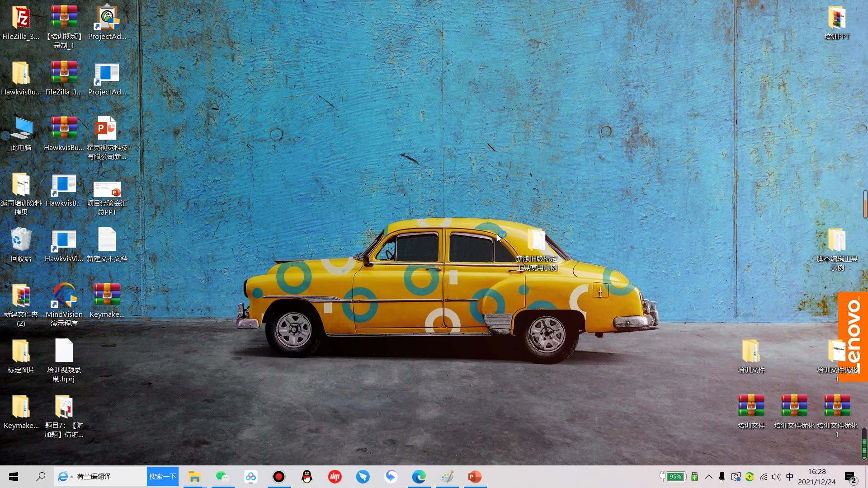Open the red sound-wave taskbar app
The image size is (868, 488).
pos(335,477)
